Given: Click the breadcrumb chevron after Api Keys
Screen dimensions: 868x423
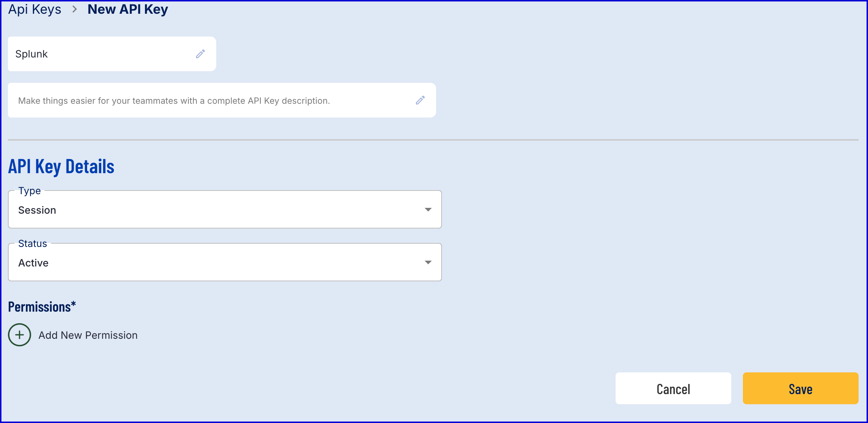Looking at the screenshot, I should point(75,9).
